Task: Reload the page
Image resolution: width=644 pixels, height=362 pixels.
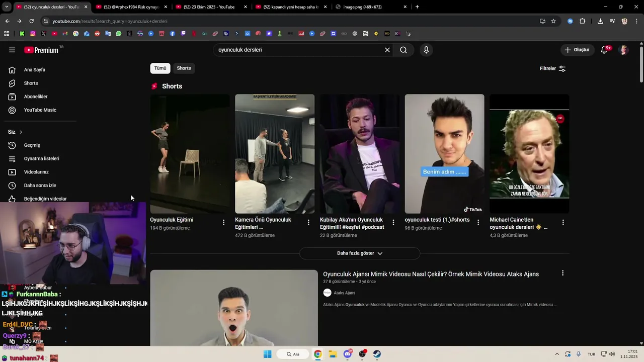Action: pos(31,21)
